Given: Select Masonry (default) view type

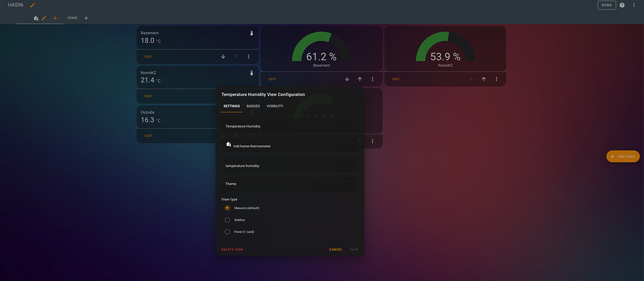Looking at the screenshot, I should coord(228,208).
